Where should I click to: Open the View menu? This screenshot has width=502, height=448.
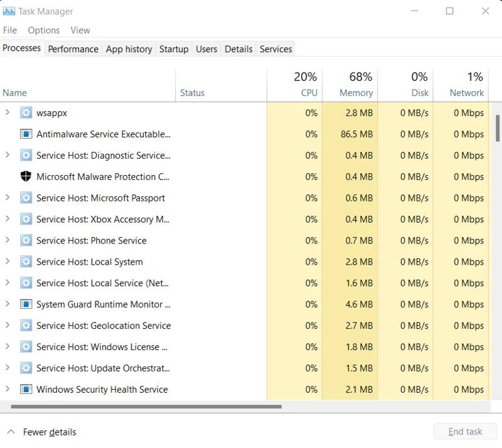pyautogui.click(x=80, y=30)
